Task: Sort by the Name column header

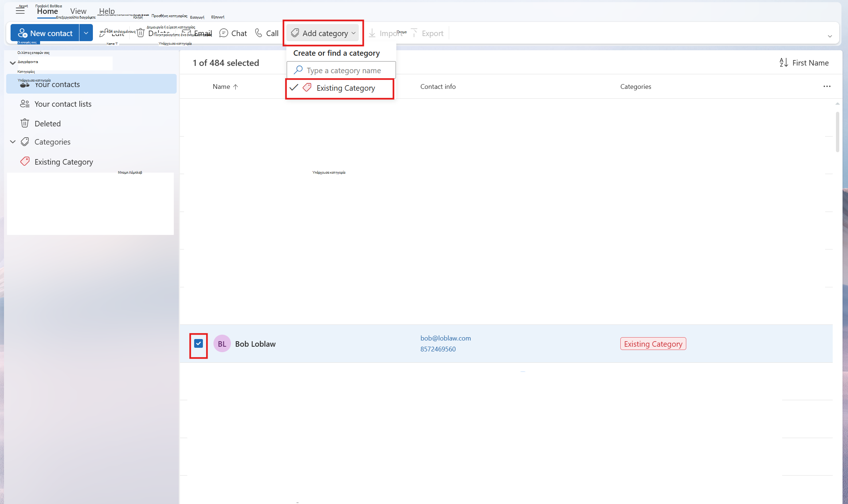Action: [x=225, y=86]
